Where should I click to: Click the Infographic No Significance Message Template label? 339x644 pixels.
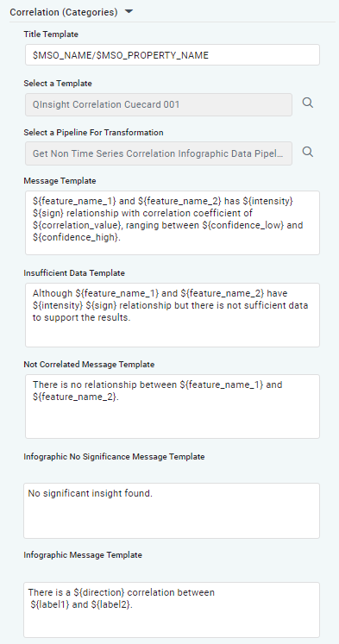click(x=114, y=457)
